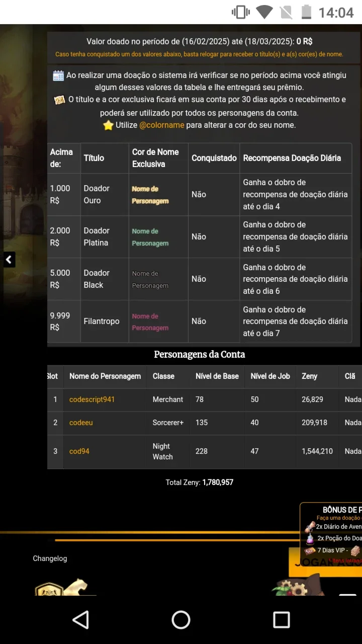Tap the Android home circle button
This screenshot has height=644, width=362.
[181, 620]
